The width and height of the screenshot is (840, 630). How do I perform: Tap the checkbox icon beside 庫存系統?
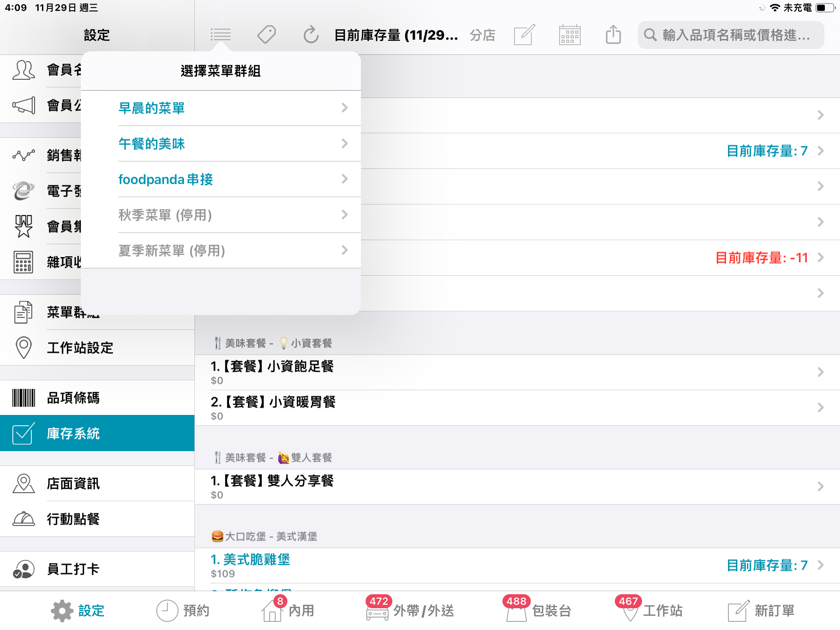point(24,433)
